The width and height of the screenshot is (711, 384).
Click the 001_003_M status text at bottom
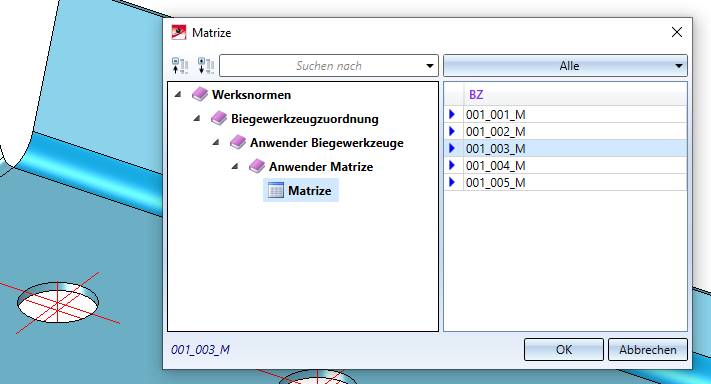[200, 350]
